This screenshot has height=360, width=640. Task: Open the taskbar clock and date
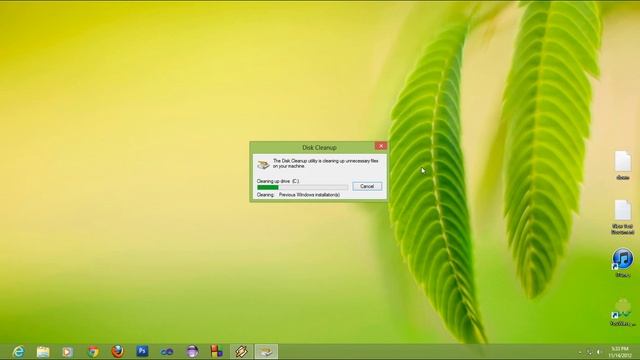coord(620,352)
